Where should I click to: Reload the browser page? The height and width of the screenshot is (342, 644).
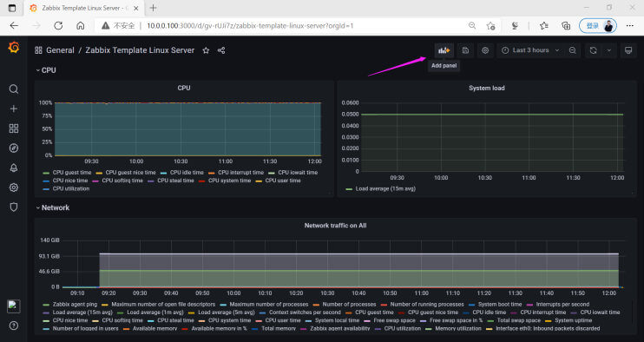(58, 25)
